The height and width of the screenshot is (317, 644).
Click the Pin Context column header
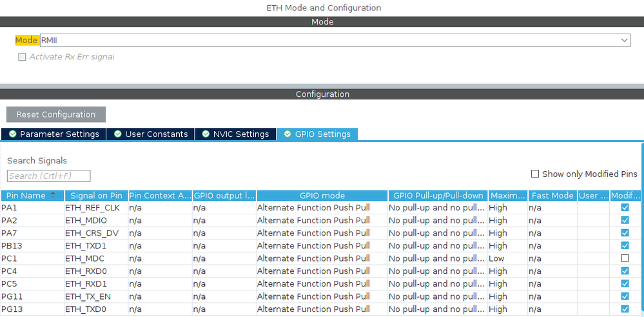tap(160, 196)
